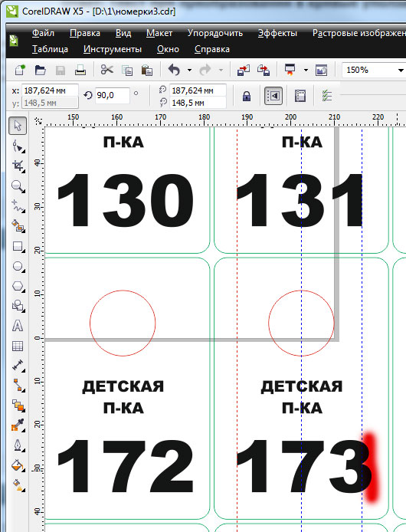Click the Export icon
The image size is (406, 532).
264,71
